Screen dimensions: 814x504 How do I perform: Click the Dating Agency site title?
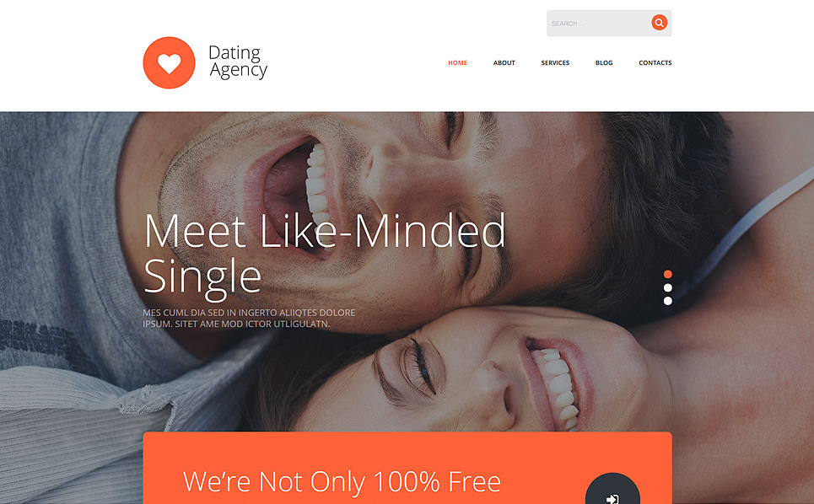(x=238, y=62)
